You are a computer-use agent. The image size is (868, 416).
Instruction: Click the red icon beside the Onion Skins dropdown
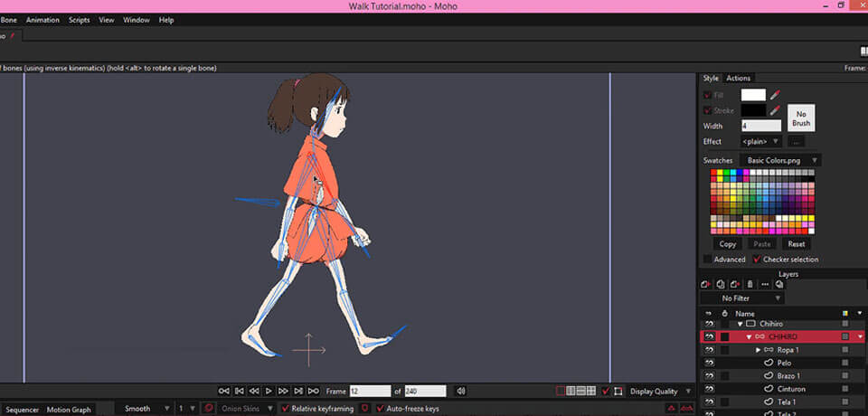pos(209,409)
